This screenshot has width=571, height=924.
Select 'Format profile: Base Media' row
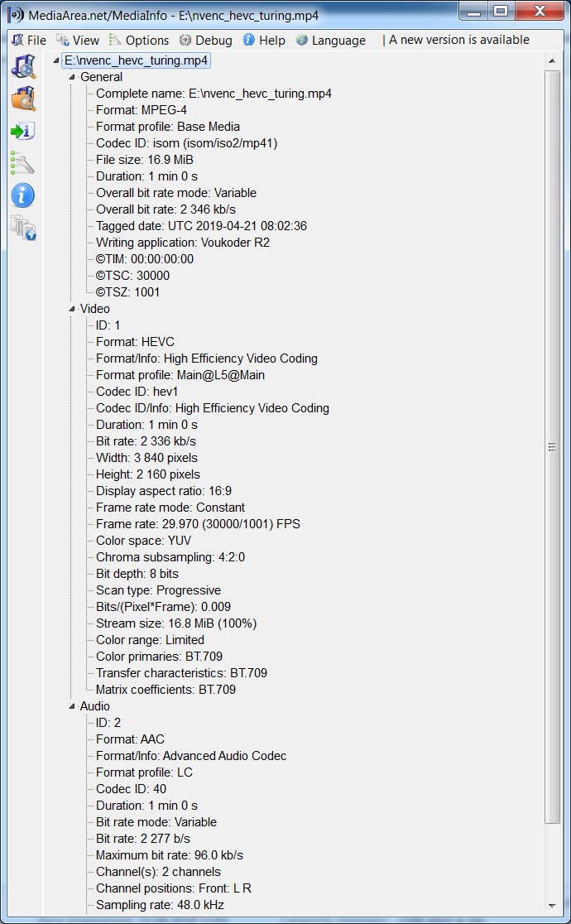[x=168, y=127]
